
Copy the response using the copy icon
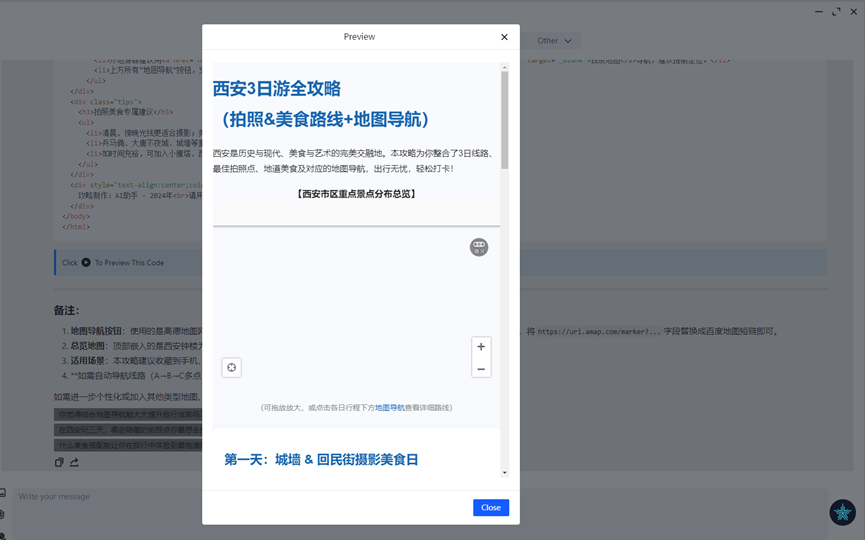click(x=59, y=462)
